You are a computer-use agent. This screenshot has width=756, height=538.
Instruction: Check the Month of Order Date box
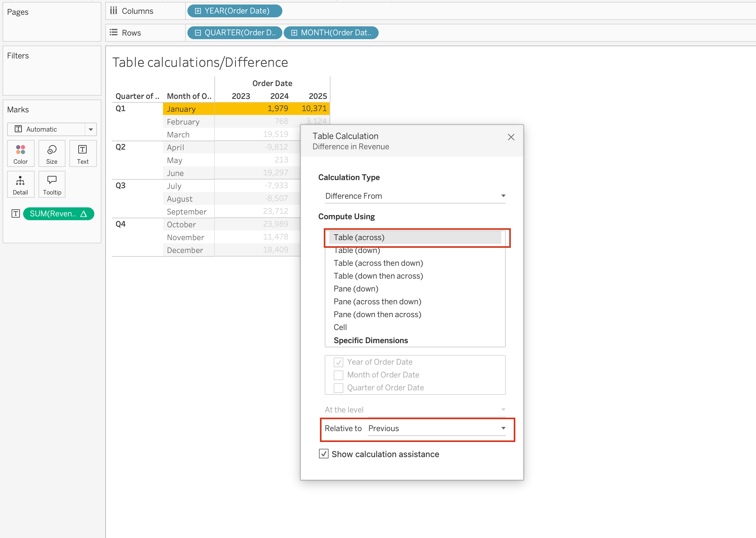coord(338,375)
